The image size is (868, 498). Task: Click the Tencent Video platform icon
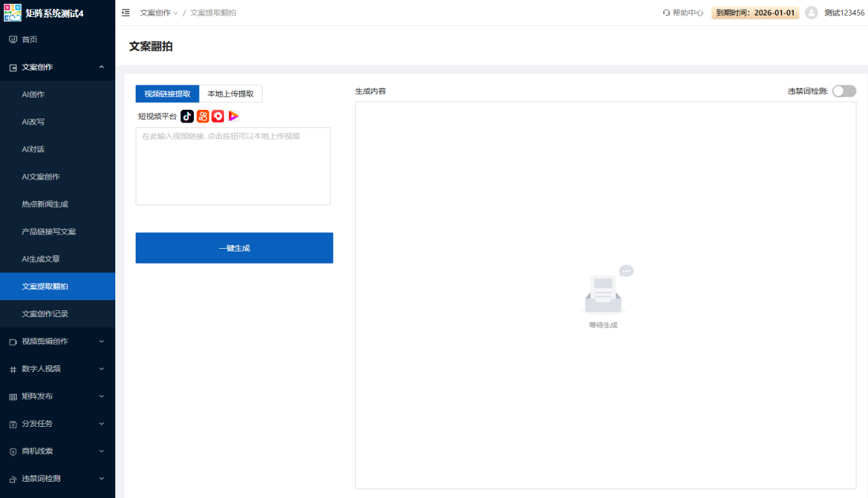pyautogui.click(x=233, y=117)
